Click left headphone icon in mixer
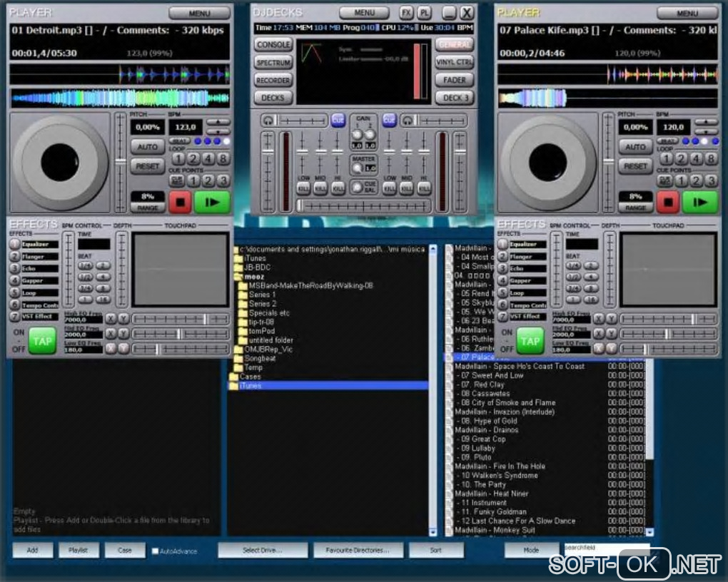 coord(268,121)
